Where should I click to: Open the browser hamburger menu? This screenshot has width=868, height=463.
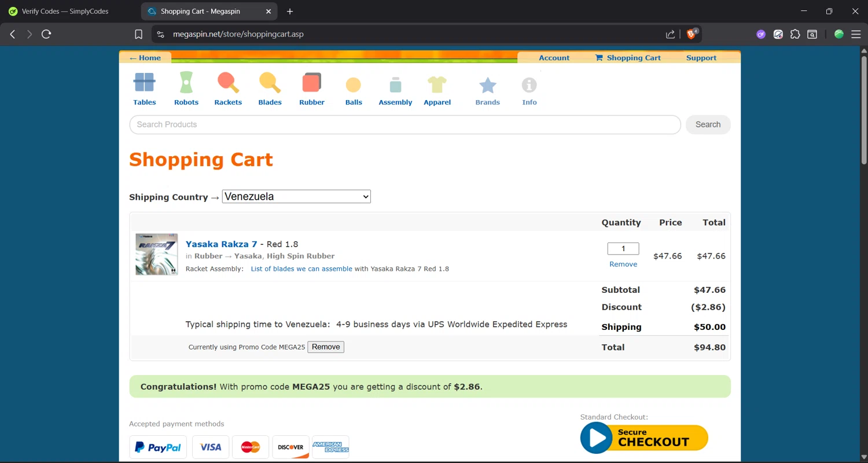(856, 34)
